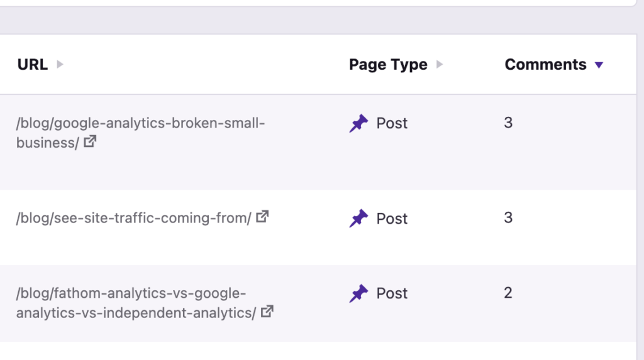This screenshot has width=644, height=360.
Task: Open the /blog/google-analytics-broken-small-business/ link
Action: (x=140, y=124)
